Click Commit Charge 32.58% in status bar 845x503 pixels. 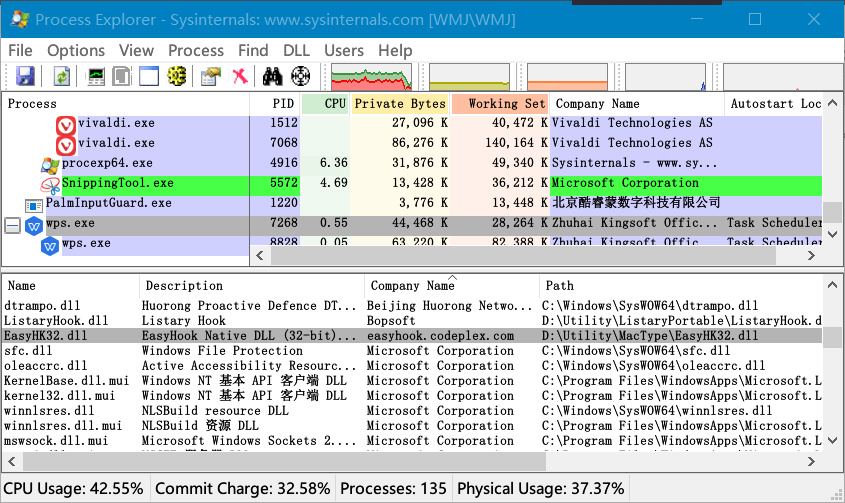click(x=243, y=488)
